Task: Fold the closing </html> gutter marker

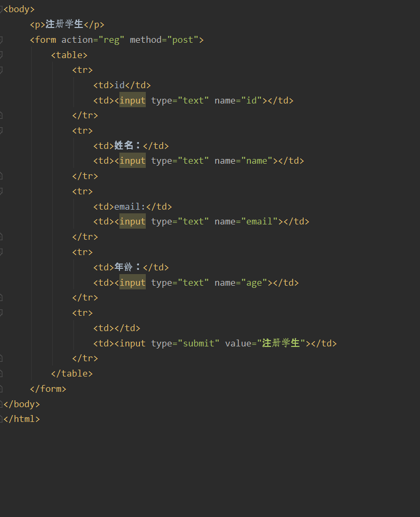Action: point(1,419)
